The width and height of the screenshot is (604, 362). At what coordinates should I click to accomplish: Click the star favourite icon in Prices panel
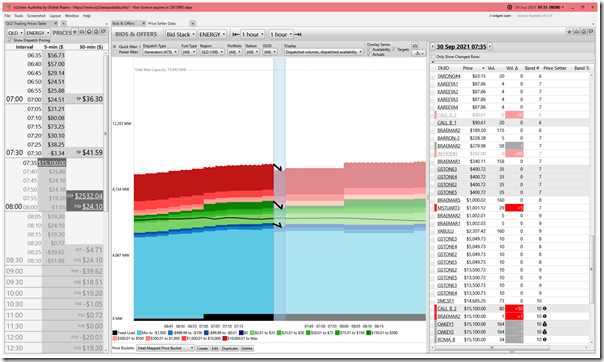pos(75,32)
